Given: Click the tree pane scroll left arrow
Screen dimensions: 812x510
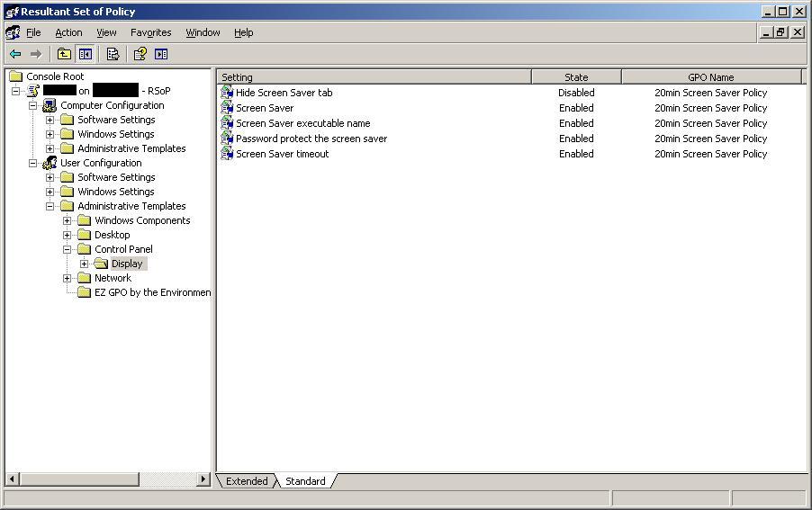Looking at the screenshot, I should [x=13, y=479].
